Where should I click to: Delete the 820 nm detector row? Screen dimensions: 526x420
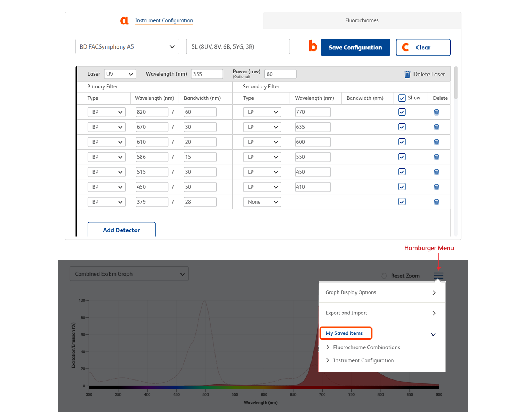(x=436, y=112)
